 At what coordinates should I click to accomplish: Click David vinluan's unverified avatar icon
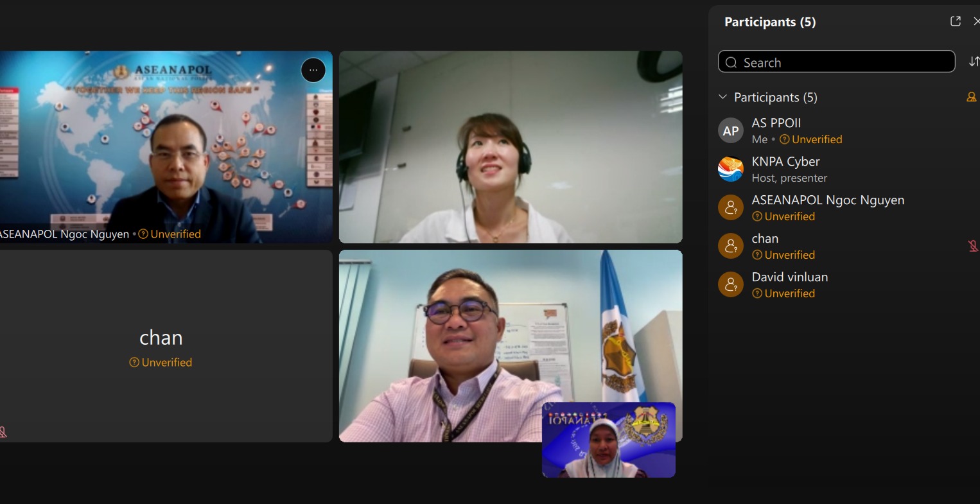[x=730, y=284]
